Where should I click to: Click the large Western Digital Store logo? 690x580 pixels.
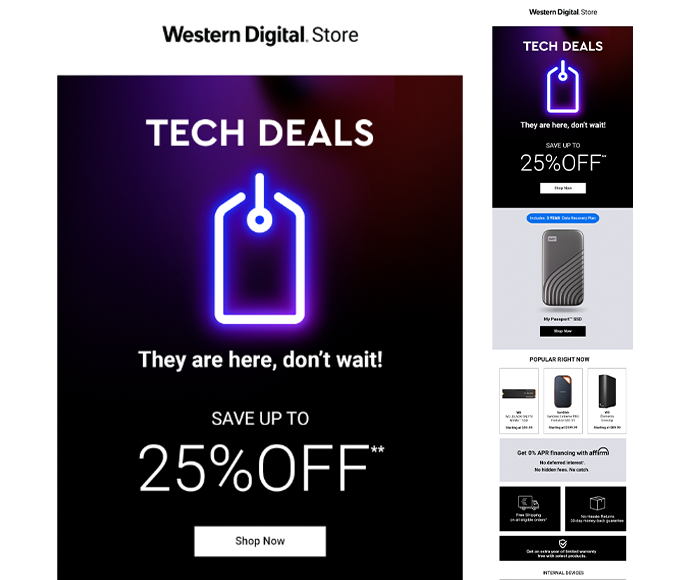(x=261, y=35)
